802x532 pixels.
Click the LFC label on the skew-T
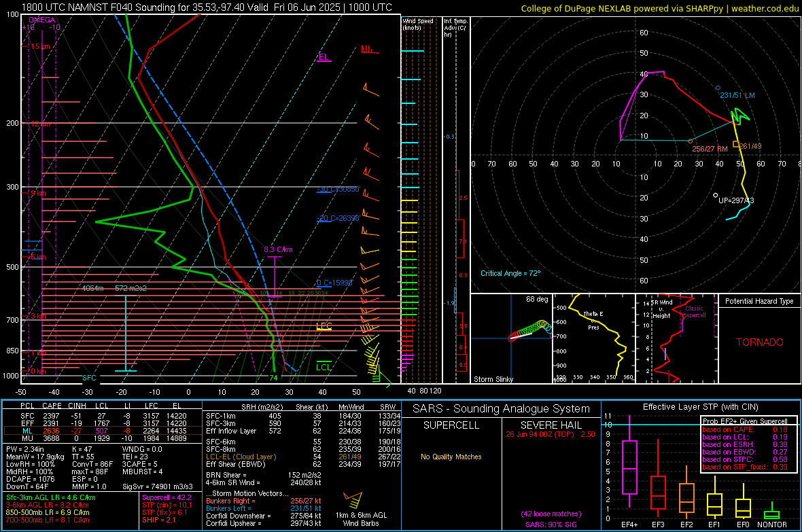[x=324, y=326]
